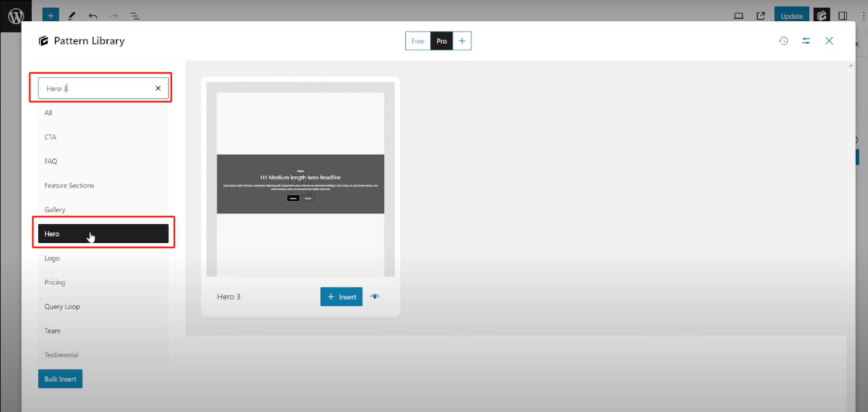Switch to Free patterns collection
Screen dimensions: 868x412
click(418, 41)
